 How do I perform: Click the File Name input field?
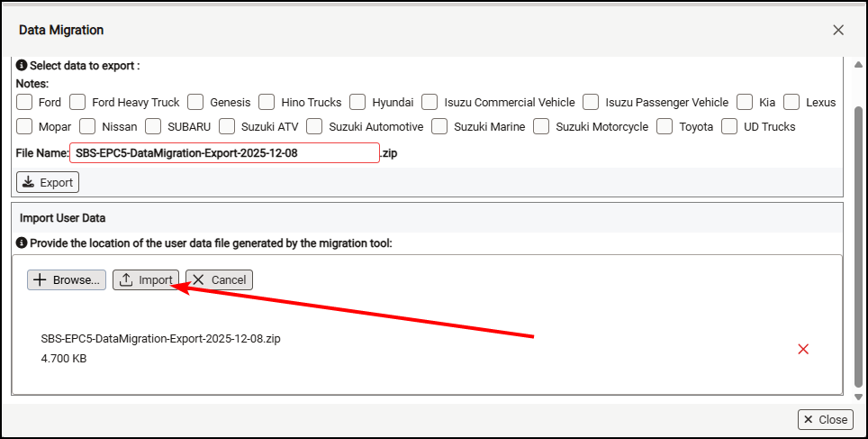pyautogui.click(x=224, y=153)
